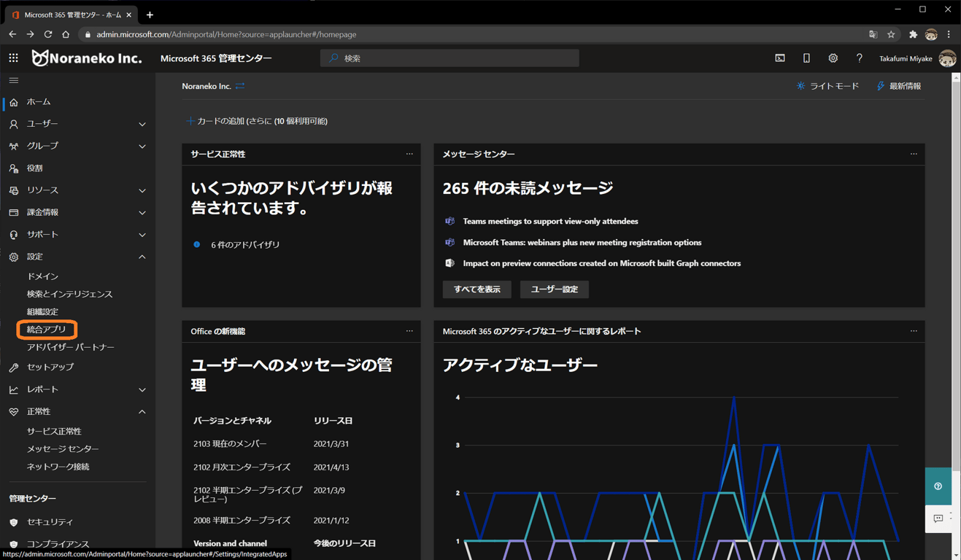Screen dimensions: 961x560
Task: Click the browser translate page icon
Action: tap(873, 34)
